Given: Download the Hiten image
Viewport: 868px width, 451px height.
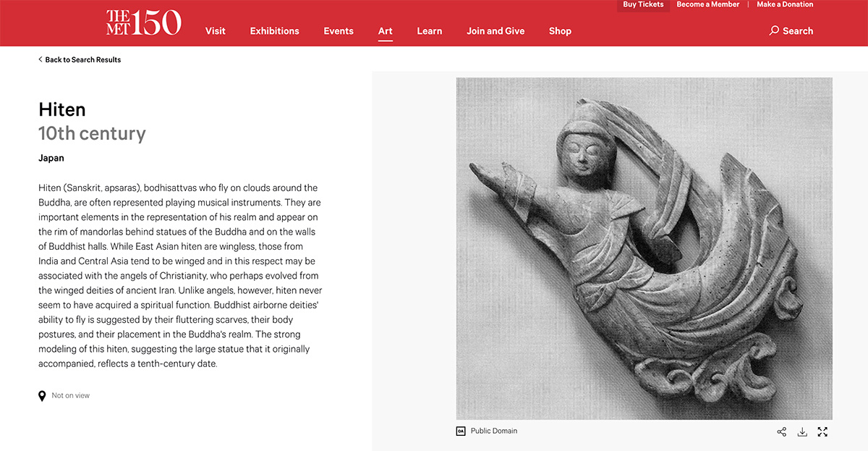Looking at the screenshot, I should [x=801, y=432].
